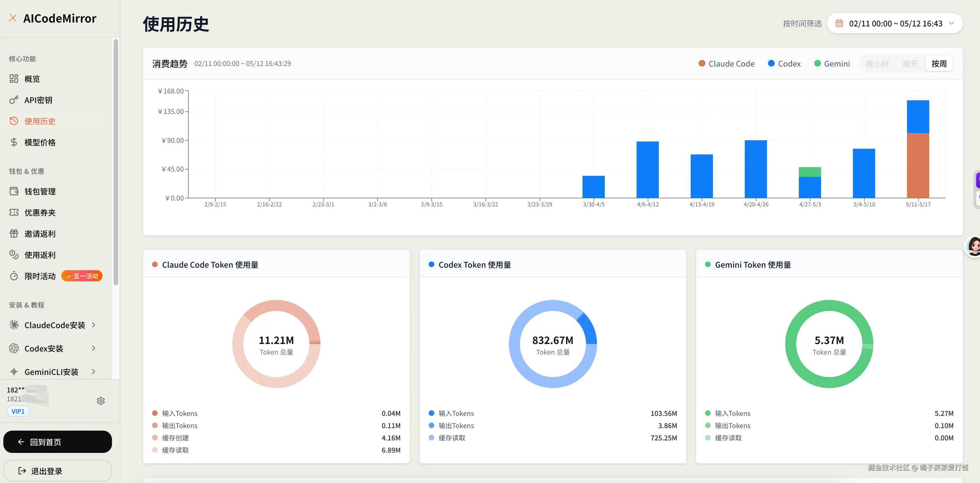Viewport: 980px width, 483px height.
Task: Click the 4/6-4/12 Codex bar
Action: 647,170
